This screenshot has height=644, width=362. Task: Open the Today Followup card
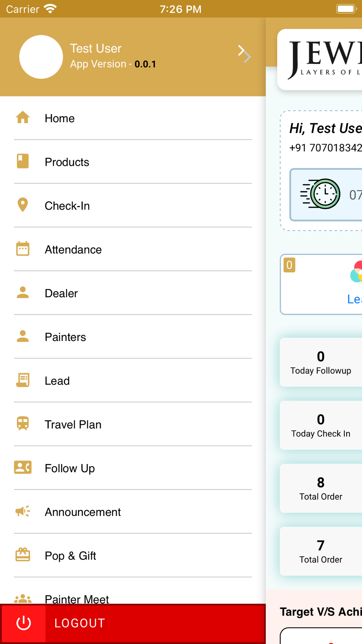point(321,362)
